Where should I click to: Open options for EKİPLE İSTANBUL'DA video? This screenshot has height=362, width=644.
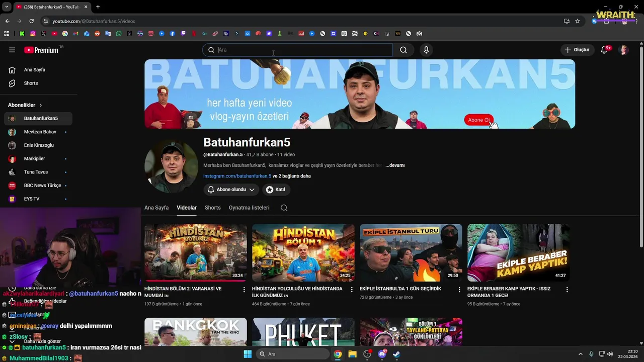[459, 290]
